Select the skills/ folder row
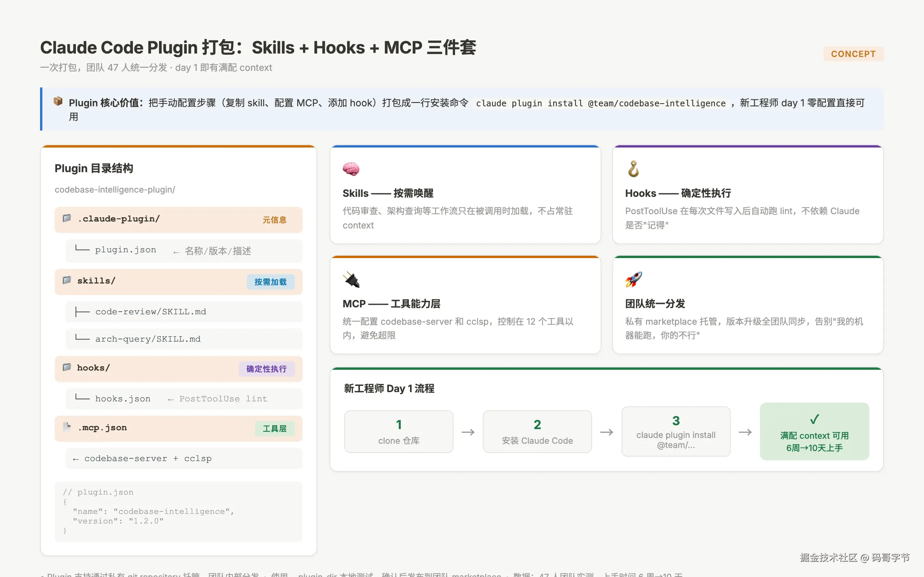Screen dimensions: 924x577 (x=179, y=282)
